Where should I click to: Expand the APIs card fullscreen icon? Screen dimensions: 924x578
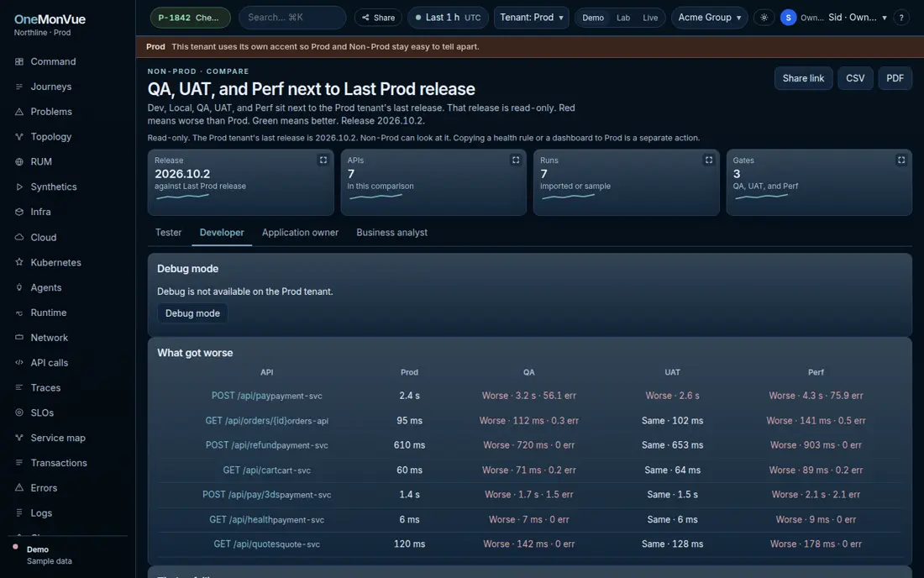(x=516, y=160)
